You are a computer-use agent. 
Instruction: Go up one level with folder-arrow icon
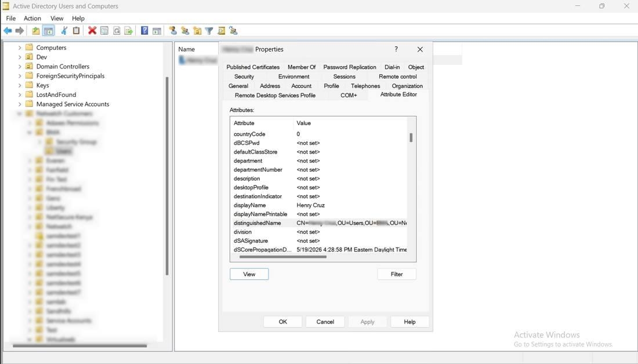coord(36,31)
